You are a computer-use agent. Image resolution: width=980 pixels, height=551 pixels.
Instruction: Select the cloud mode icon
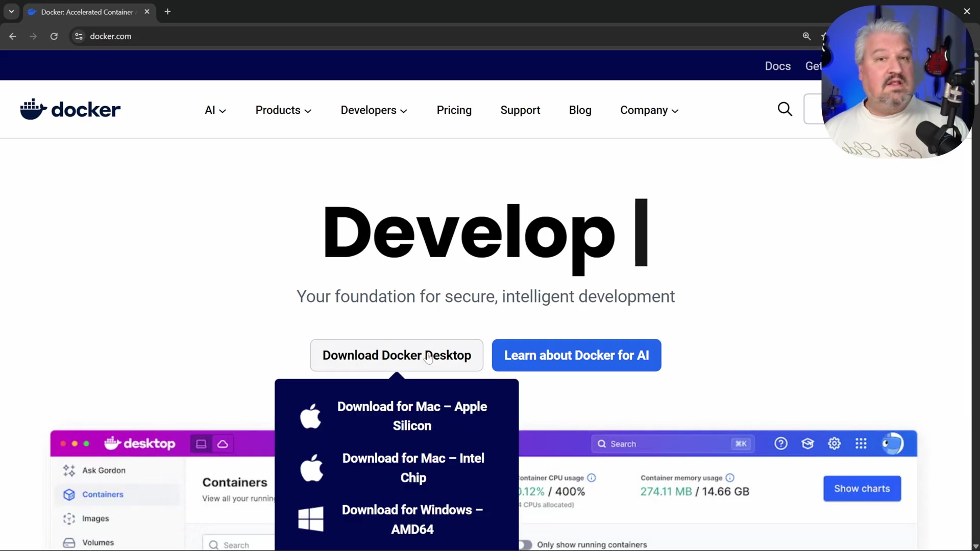point(223,444)
